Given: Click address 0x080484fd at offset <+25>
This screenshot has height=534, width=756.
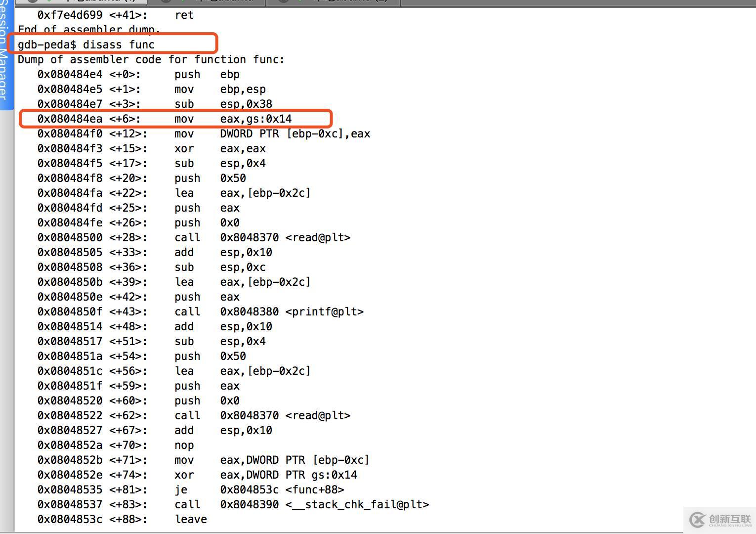Looking at the screenshot, I should [70, 208].
